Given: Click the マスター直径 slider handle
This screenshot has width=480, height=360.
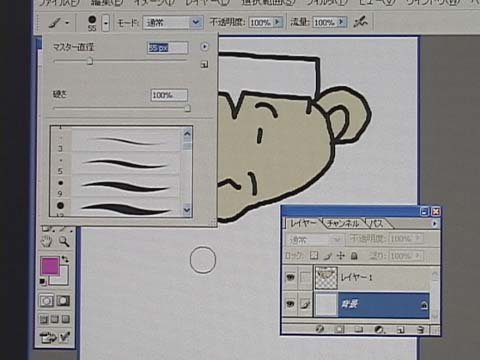Looking at the screenshot, I should 90,61.
